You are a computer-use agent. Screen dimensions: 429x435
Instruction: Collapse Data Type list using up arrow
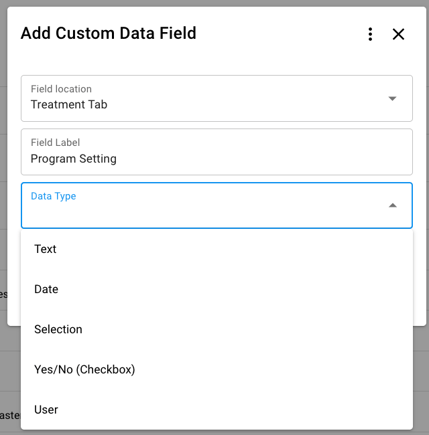coord(393,205)
